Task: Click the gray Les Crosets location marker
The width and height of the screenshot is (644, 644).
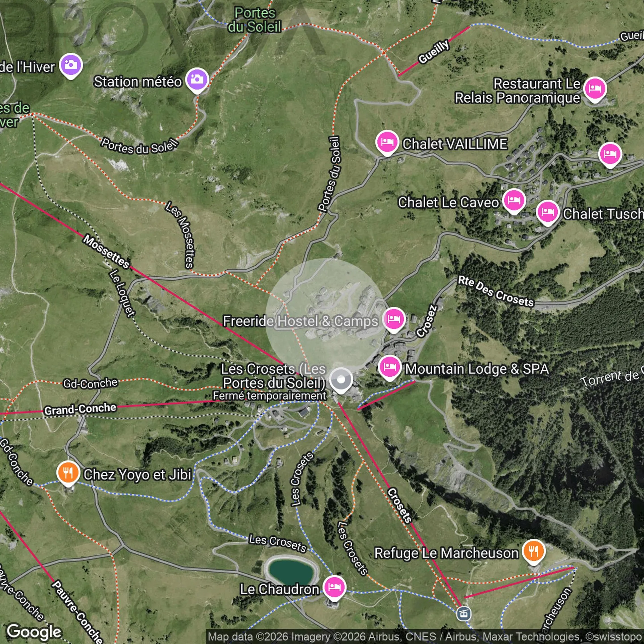Action: point(341,381)
